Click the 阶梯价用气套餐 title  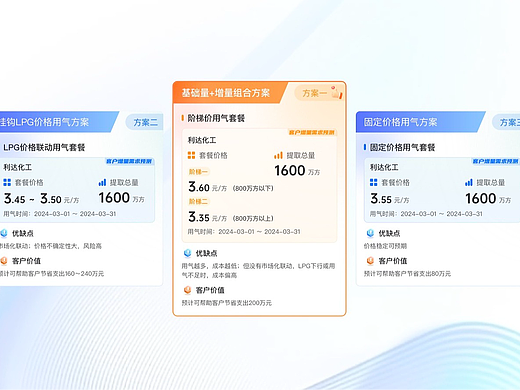tap(216, 118)
